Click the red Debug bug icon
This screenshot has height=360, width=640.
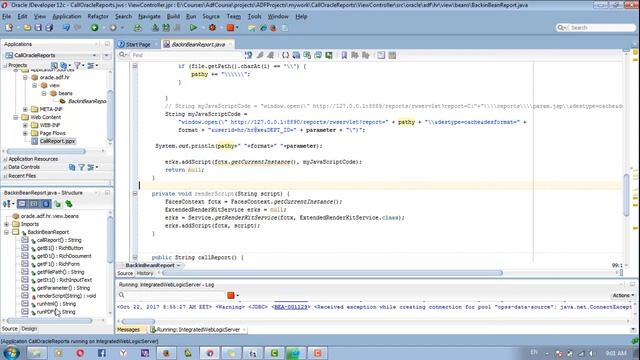[x=212, y=28]
